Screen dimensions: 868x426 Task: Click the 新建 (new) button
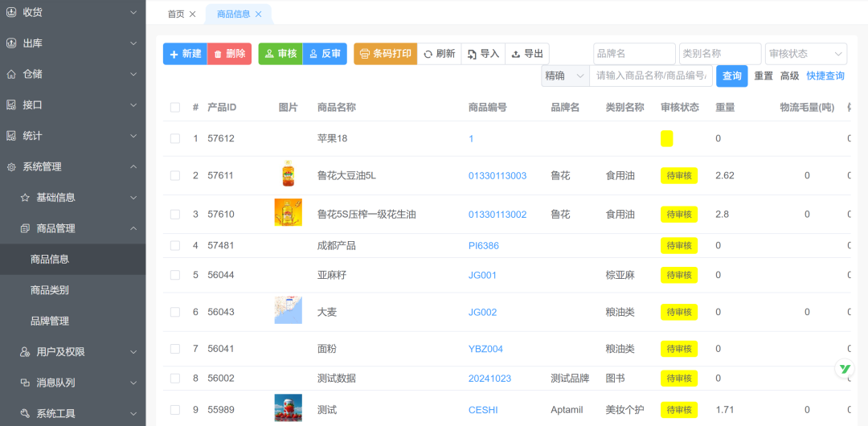185,54
